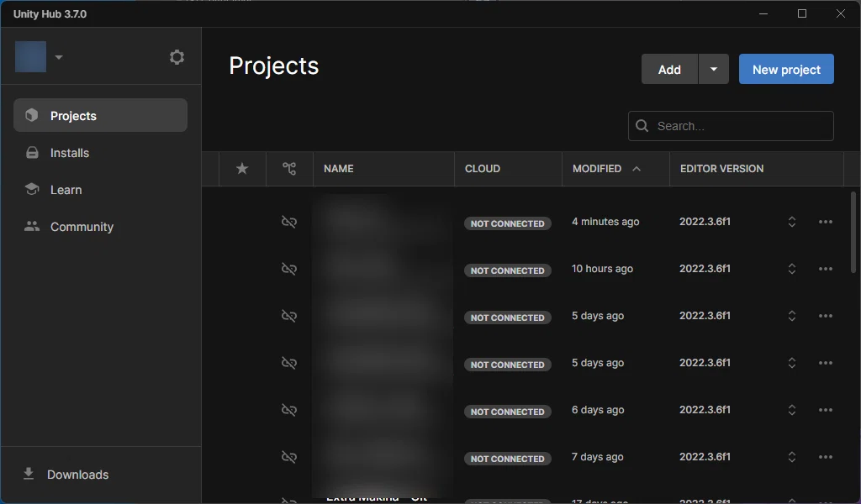Select the "10 hours ago" modified text

[602, 269]
